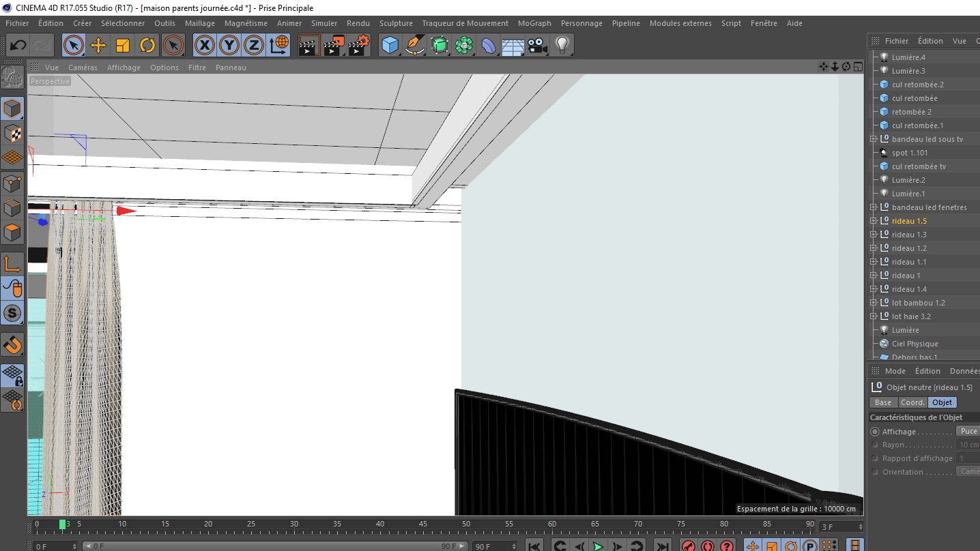
Task: Click the timeline ruler at frame 50
Action: point(466,524)
